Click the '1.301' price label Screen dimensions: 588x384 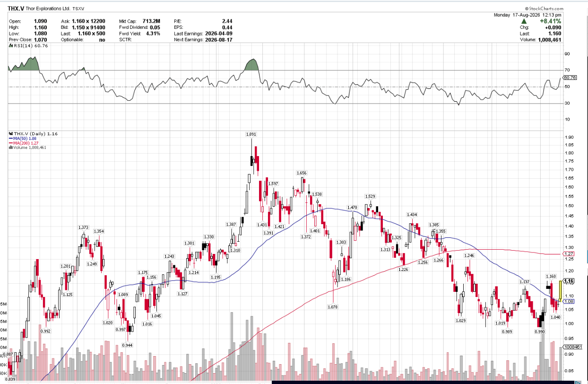tap(189, 243)
